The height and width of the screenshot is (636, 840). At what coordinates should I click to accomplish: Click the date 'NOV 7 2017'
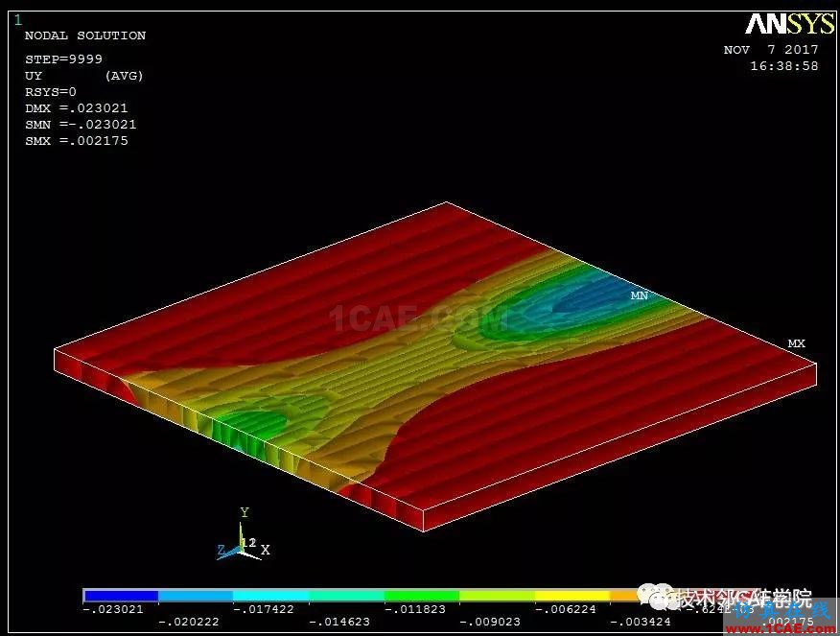[771, 50]
